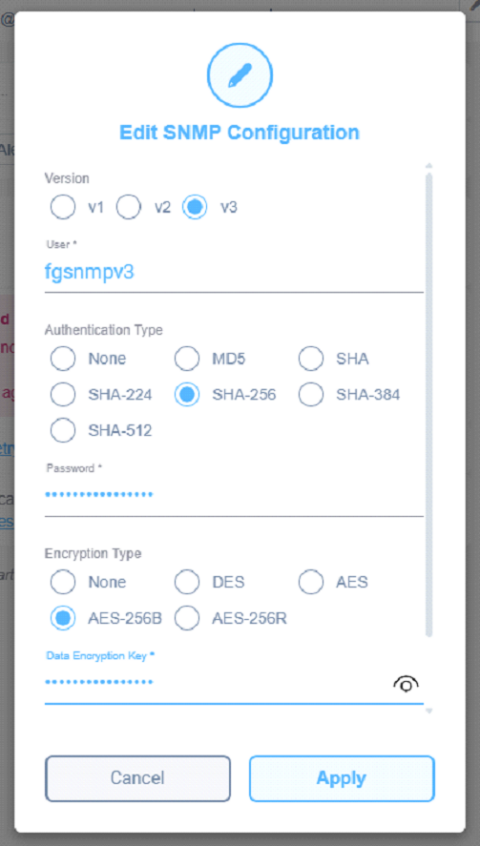Viewport: 480px width, 846px height.
Task: Select SHA-384 authentication
Action: click(x=311, y=395)
